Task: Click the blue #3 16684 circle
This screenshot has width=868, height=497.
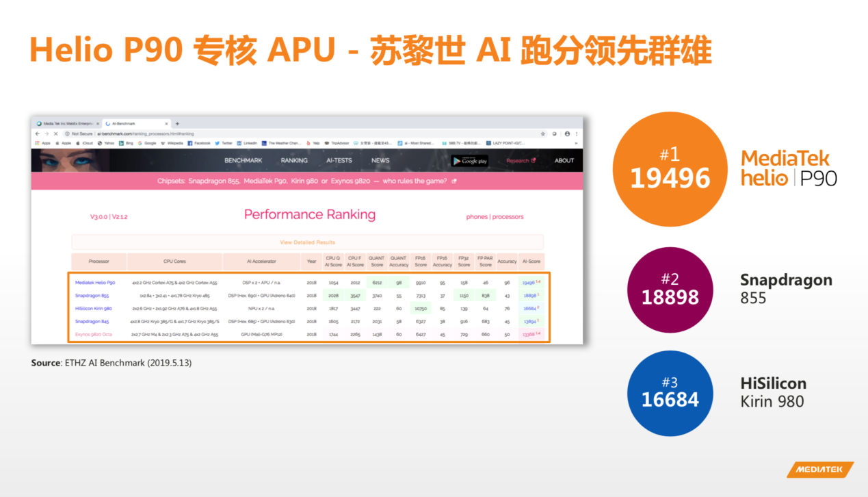Action: pyautogui.click(x=670, y=393)
